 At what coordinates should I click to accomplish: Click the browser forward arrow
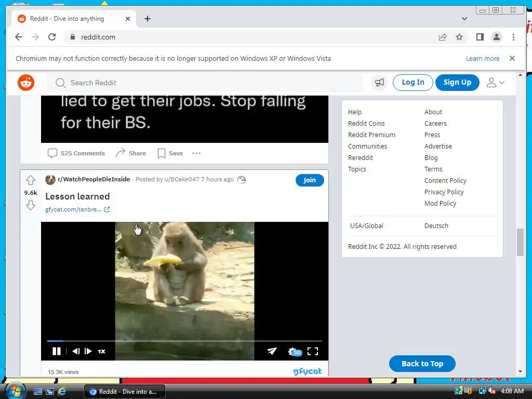35,37
